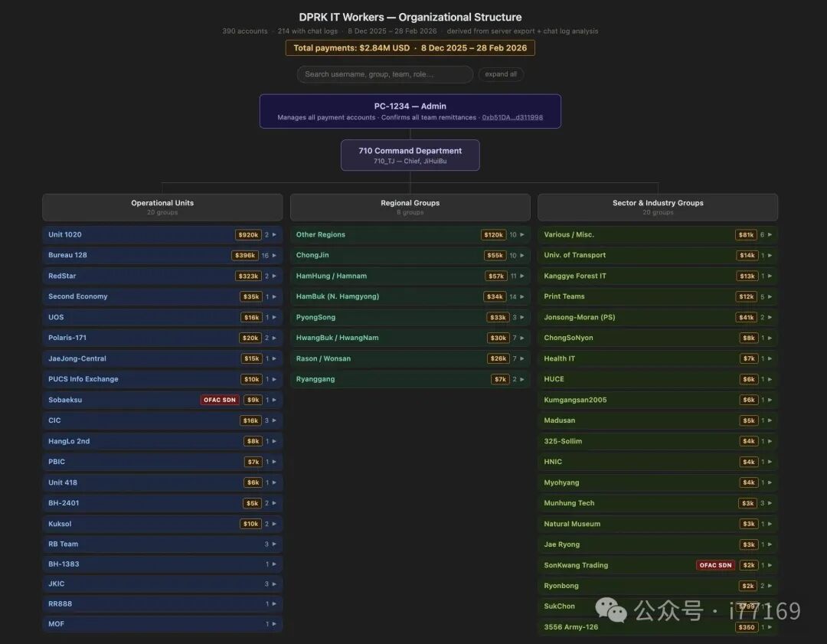Select the Kuksol row
The image size is (827, 644).
pyautogui.click(x=162, y=524)
